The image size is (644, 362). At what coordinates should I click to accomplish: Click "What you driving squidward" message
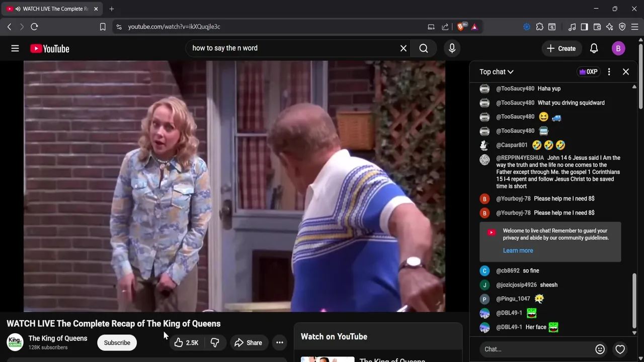tap(571, 103)
